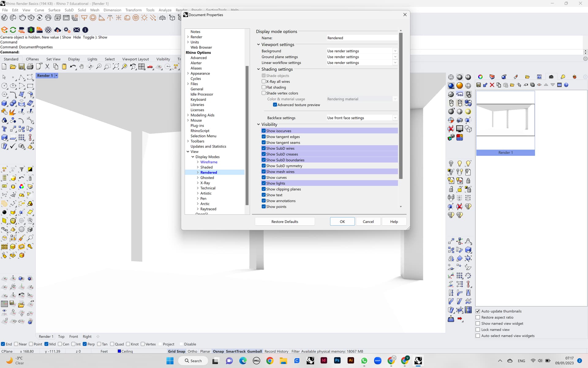Open the Named Views camera panel tab
Screen dimensions: 588x368
(551, 77)
